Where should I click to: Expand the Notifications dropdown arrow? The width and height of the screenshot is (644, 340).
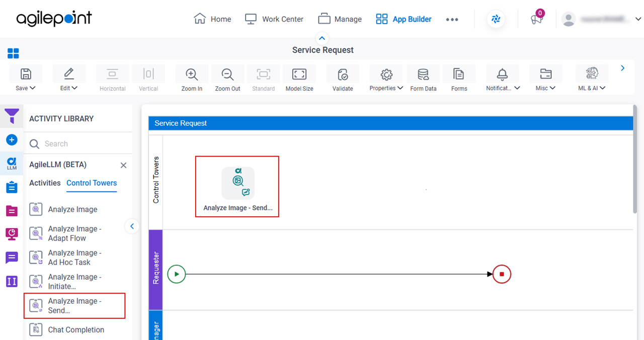(516, 88)
